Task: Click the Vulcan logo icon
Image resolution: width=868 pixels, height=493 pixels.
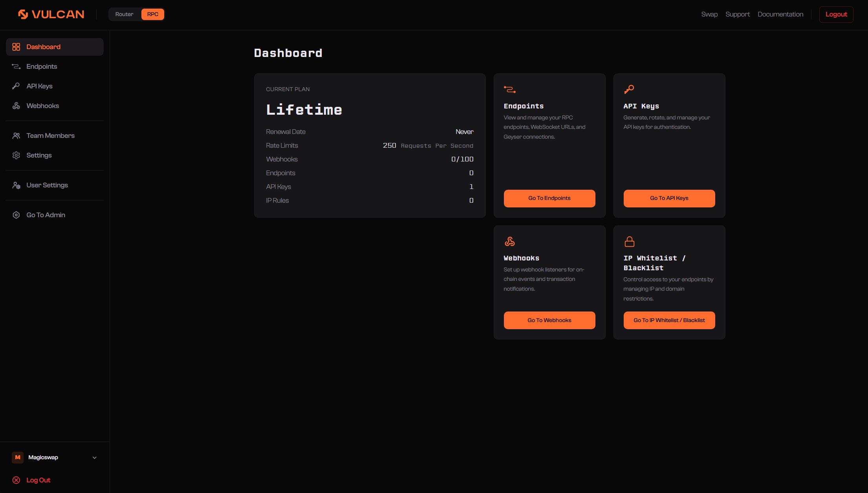Action: tap(23, 14)
